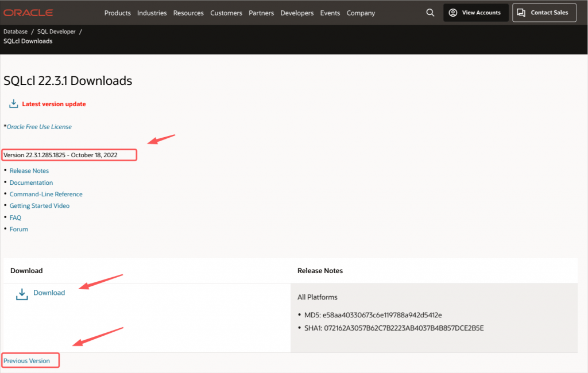Click the chat icon in Contact Sales

coord(521,13)
